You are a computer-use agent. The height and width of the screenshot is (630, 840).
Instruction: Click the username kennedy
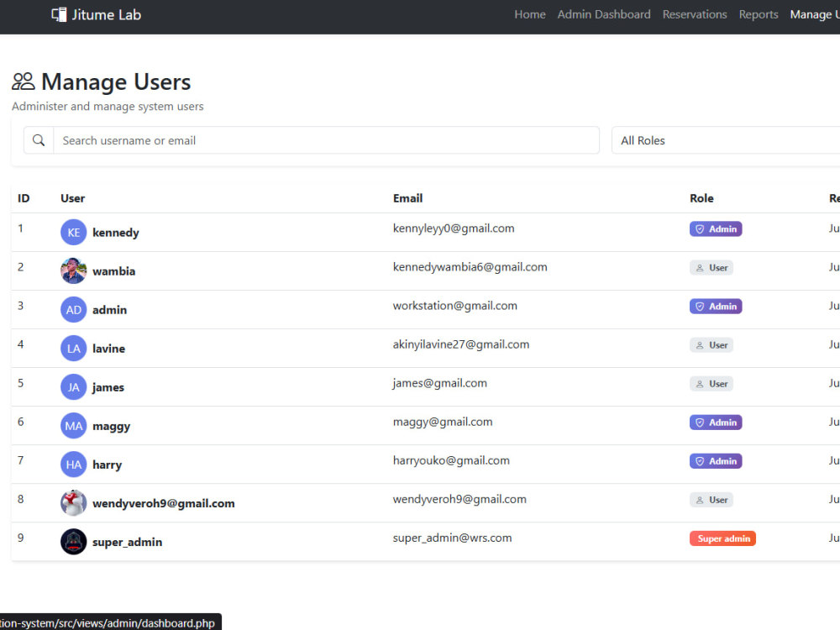pyautogui.click(x=116, y=233)
